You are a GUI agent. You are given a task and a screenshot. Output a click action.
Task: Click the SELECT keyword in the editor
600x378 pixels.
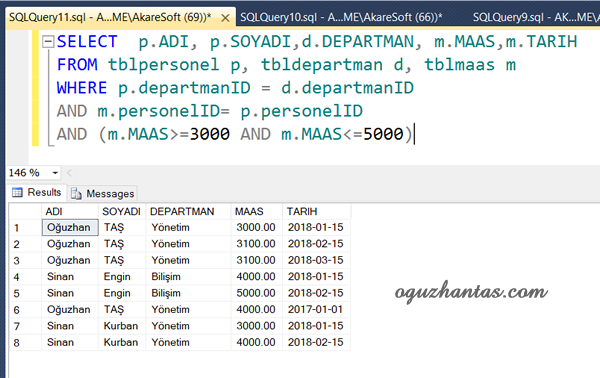87,42
